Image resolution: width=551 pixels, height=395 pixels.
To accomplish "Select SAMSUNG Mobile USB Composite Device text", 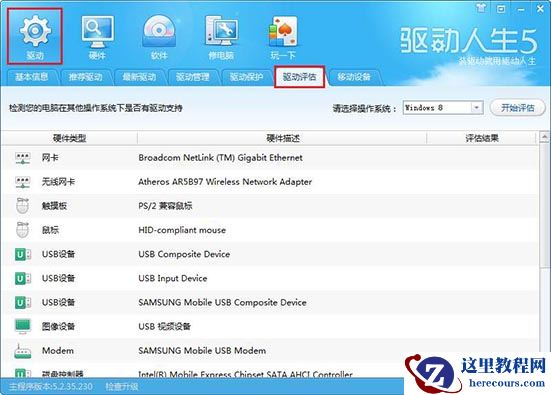I will pos(222,302).
